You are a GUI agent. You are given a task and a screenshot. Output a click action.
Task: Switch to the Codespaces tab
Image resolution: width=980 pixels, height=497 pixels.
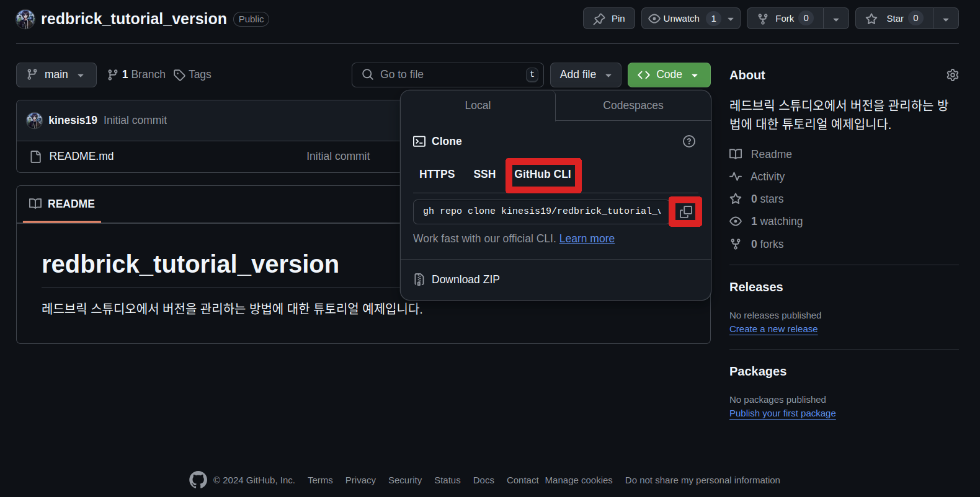coord(633,105)
